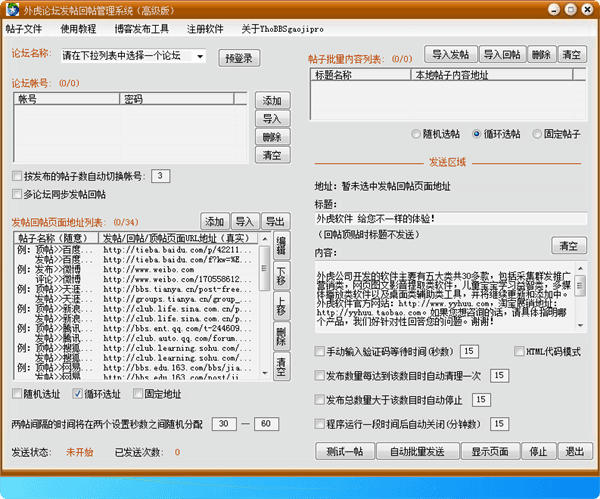Enable 多论坛同步发帖回帖 checkbox
The image size is (600, 499).
pyautogui.click(x=17, y=195)
